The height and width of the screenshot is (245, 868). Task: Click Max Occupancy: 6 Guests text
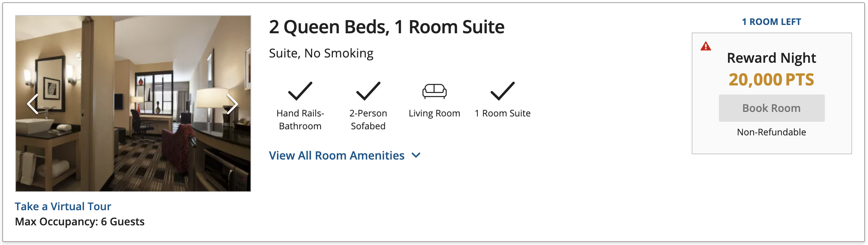pos(79,222)
